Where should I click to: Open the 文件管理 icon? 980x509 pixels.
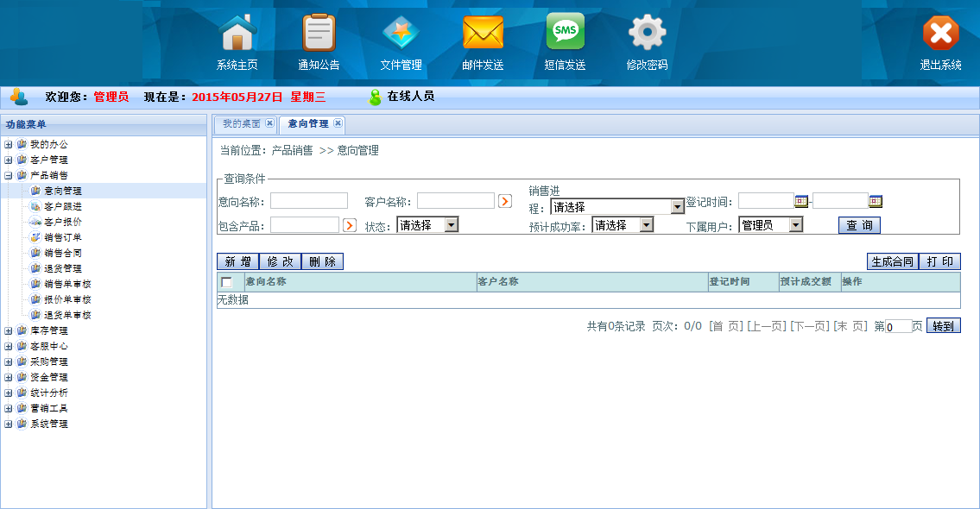401,34
